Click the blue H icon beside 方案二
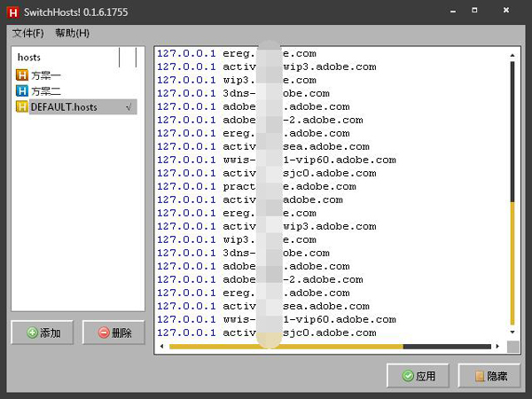Image resolution: width=532 pixels, height=399 pixels. 22,91
